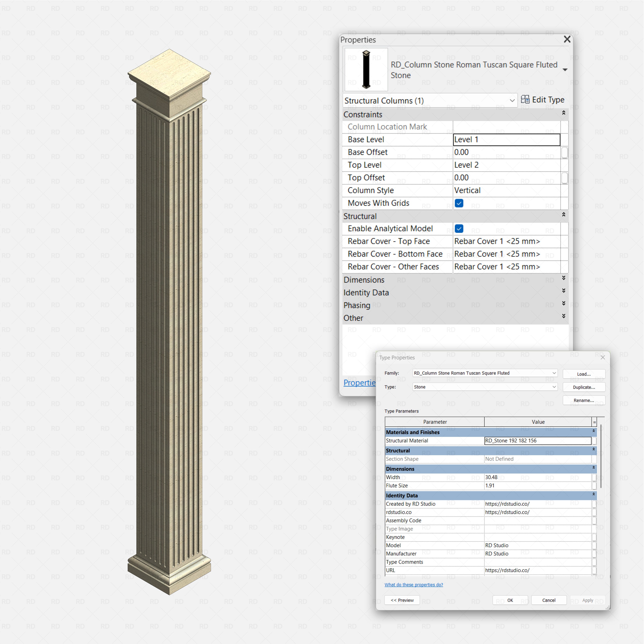This screenshot has height=644, width=644.
Task: Click the Load button
Action: coord(584,374)
